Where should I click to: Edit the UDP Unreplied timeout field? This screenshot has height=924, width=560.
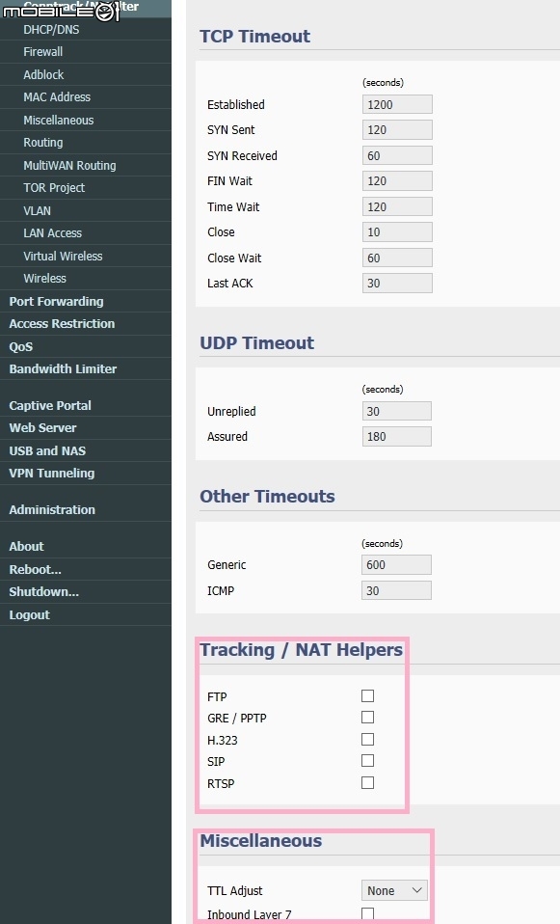[397, 411]
